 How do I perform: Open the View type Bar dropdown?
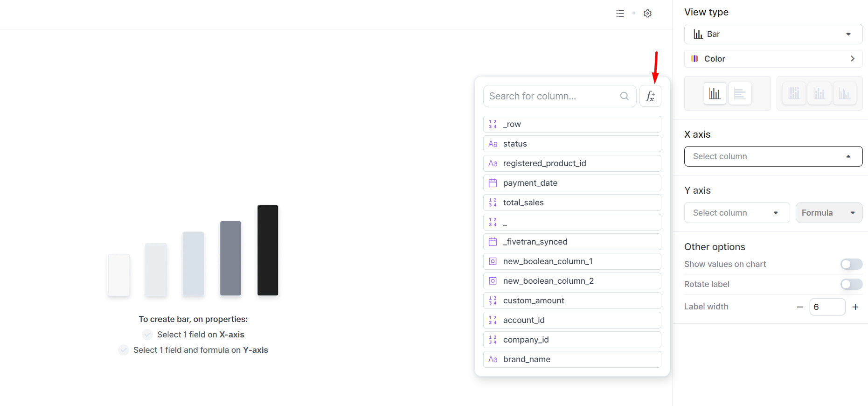pos(773,34)
